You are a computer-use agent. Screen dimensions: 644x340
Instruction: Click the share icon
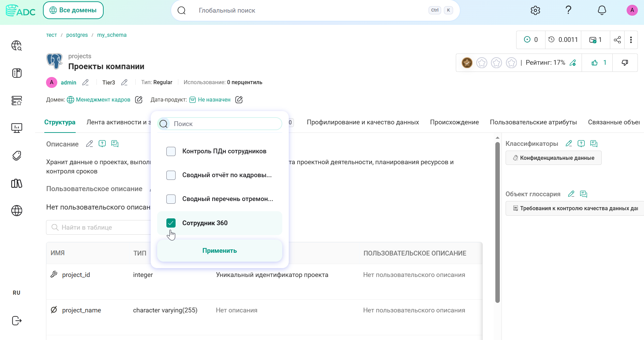click(617, 40)
